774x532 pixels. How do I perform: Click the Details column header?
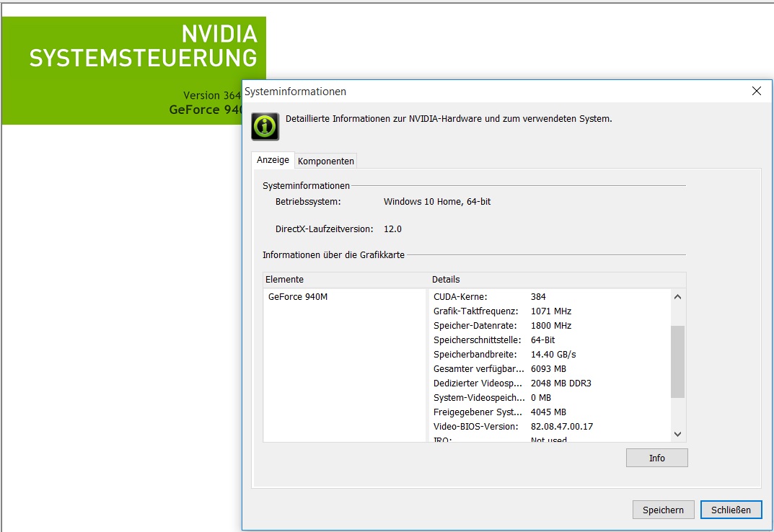coord(558,279)
